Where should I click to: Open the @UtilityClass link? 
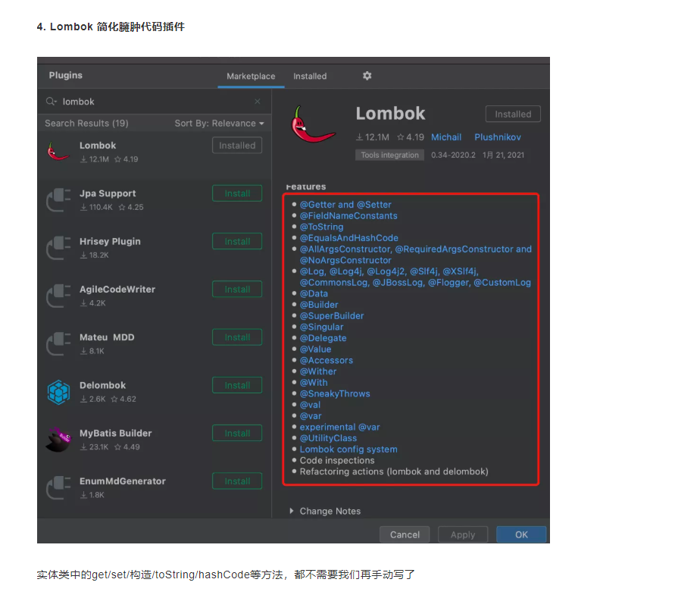pos(328,438)
